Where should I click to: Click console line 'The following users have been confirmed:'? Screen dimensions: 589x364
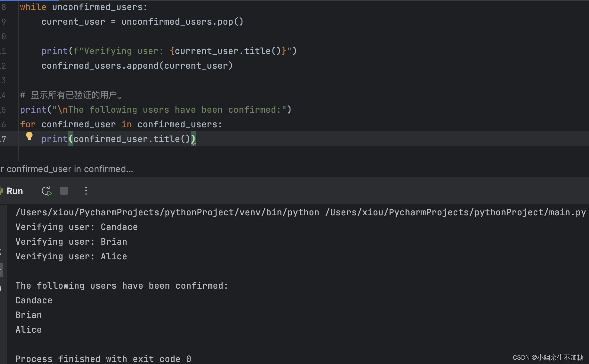tap(122, 286)
